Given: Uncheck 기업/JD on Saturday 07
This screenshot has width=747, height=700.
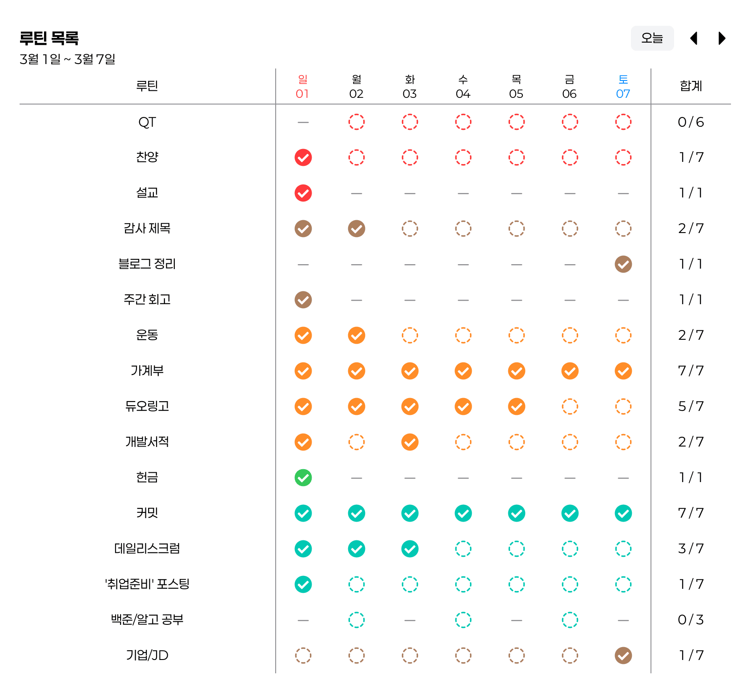Looking at the screenshot, I should [623, 656].
